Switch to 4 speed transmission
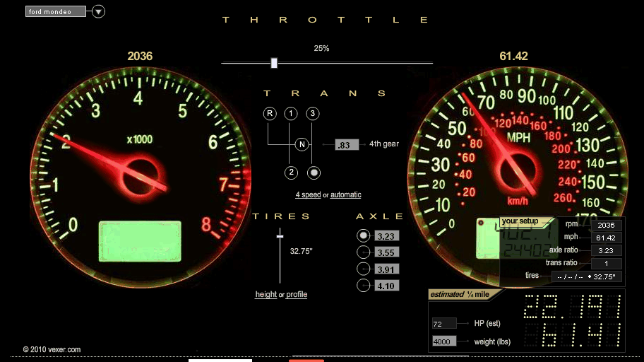The image size is (644, 362). coord(308,195)
